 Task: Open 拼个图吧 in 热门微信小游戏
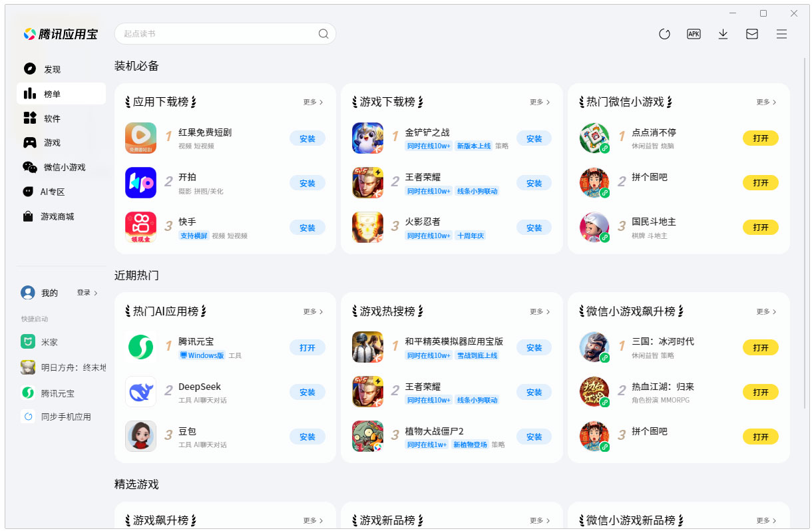tap(761, 183)
